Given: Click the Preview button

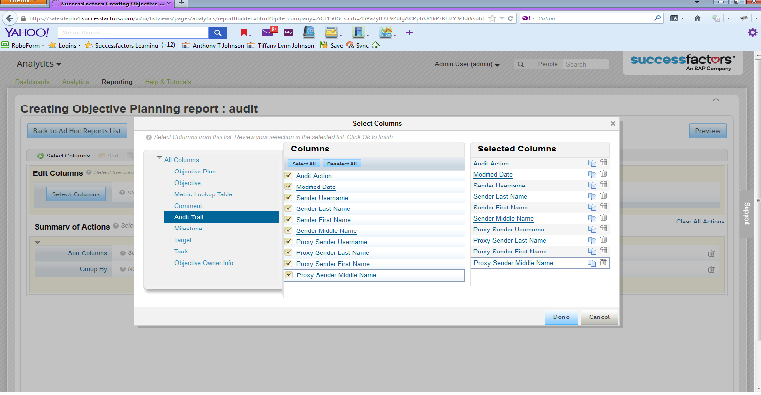Looking at the screenshot, I should (x=708, y=131).
